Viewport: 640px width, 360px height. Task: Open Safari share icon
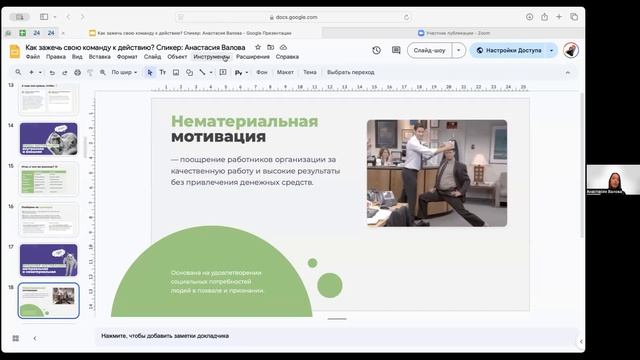(544, 17)
